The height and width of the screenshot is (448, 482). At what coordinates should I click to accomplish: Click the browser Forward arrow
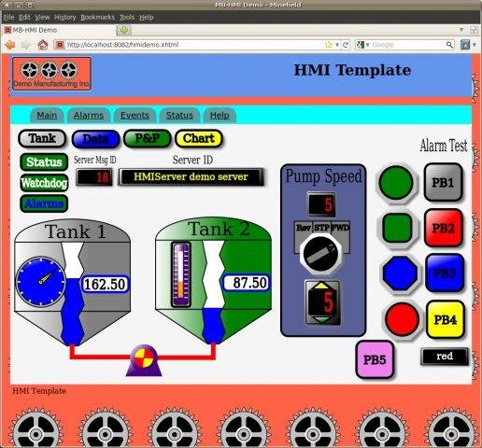click(x=25, y=45)
